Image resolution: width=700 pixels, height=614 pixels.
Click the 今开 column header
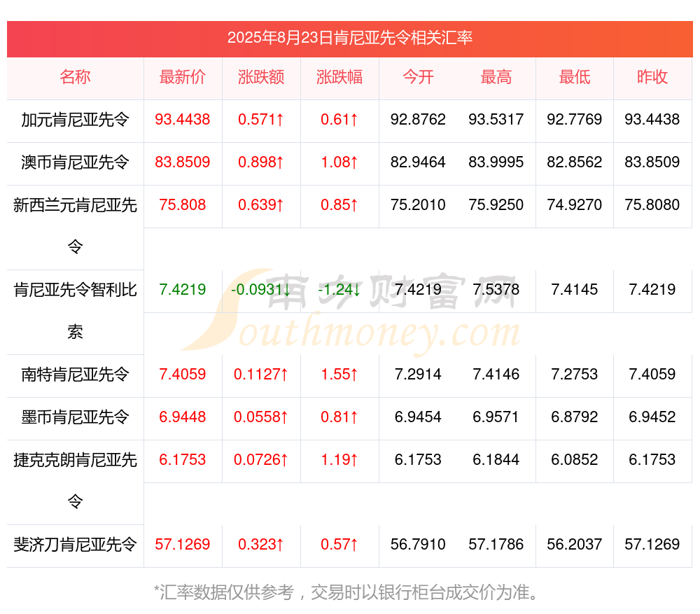pos(418,77)
